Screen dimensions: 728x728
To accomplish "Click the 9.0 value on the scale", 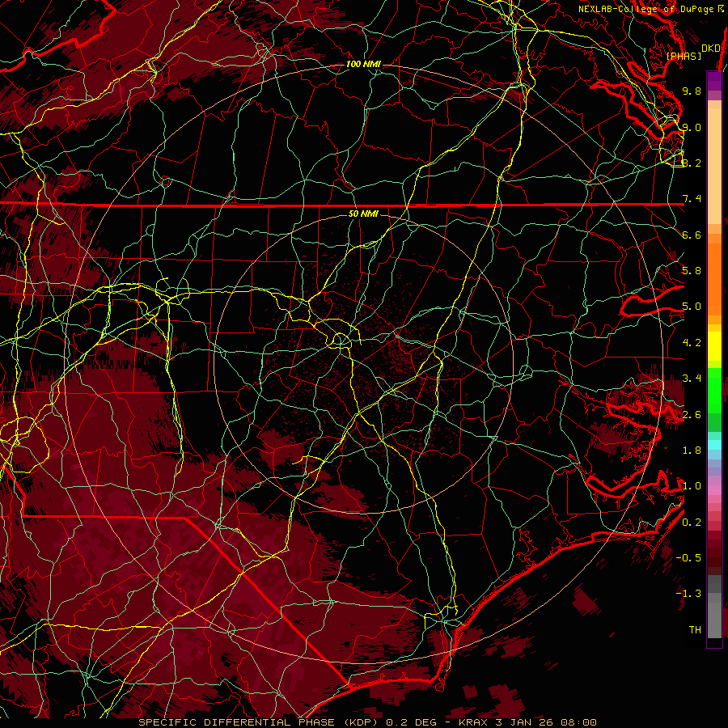I will tap(692, 127).
